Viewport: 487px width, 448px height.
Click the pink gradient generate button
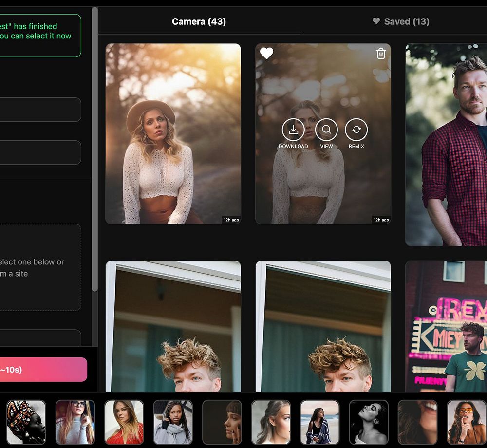43,370
